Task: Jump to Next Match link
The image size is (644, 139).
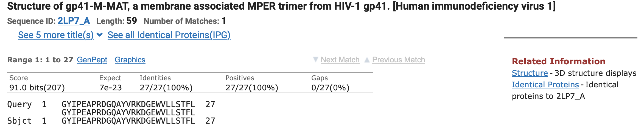Action: pos(340,60)
